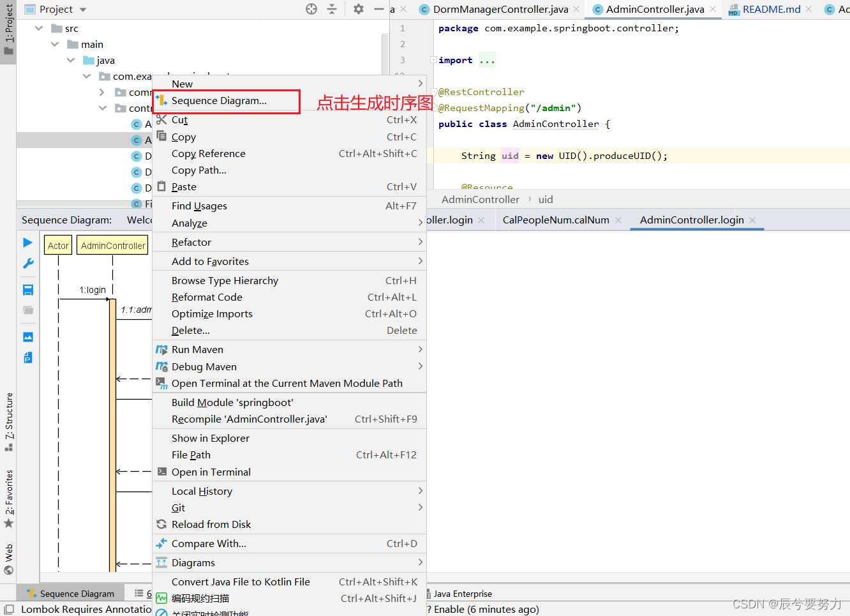Click the Reload from Disk icon

(x=161, y=524)
